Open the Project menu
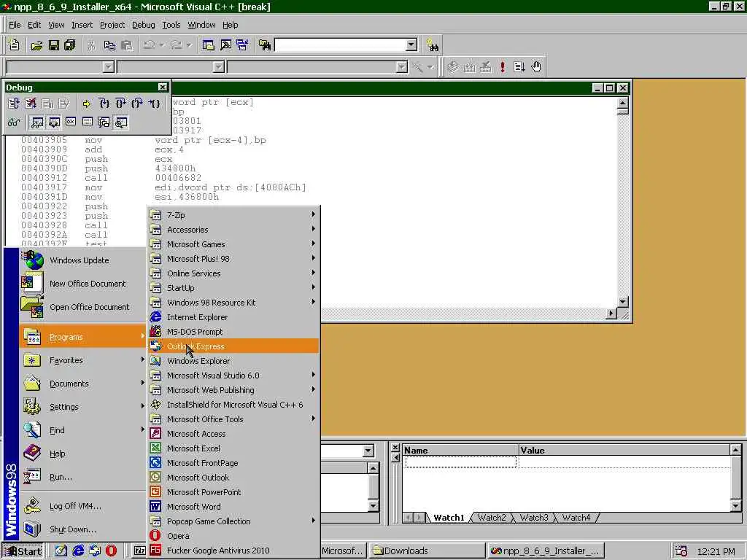Viewport: 747px width, 560px height. point(112,25)
